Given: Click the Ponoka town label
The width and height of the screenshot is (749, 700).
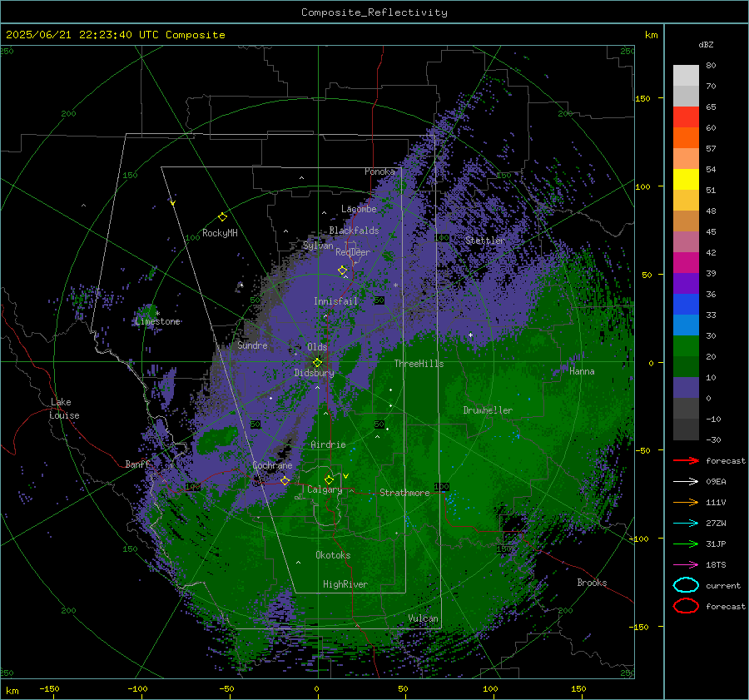Looking at the screenshot, I should [379, 171].
